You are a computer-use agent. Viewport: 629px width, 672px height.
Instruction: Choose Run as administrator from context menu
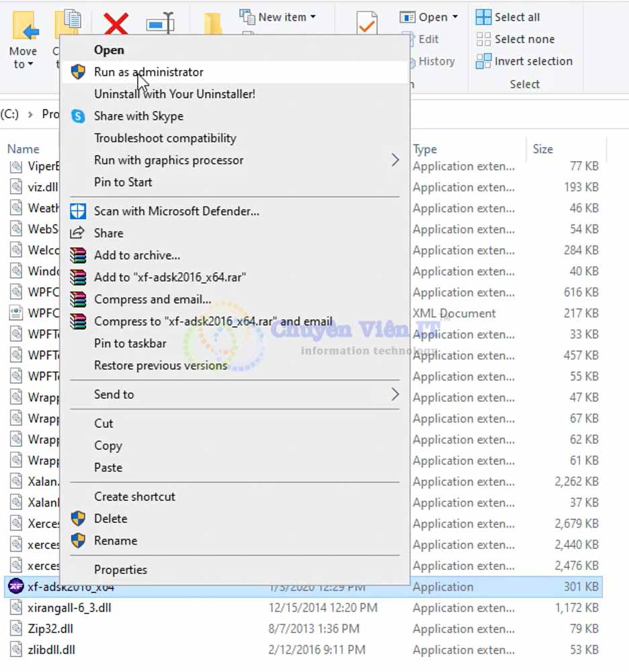(149, 72)
